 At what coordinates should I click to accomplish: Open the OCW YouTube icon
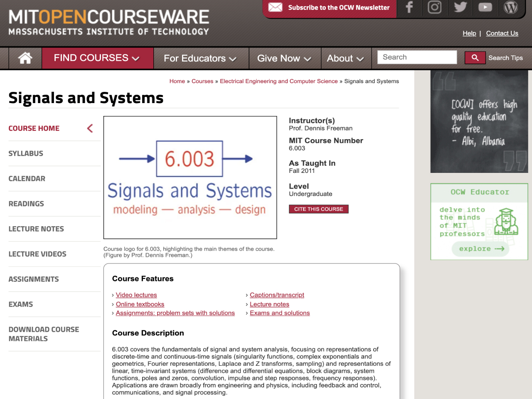pos(485,7)
